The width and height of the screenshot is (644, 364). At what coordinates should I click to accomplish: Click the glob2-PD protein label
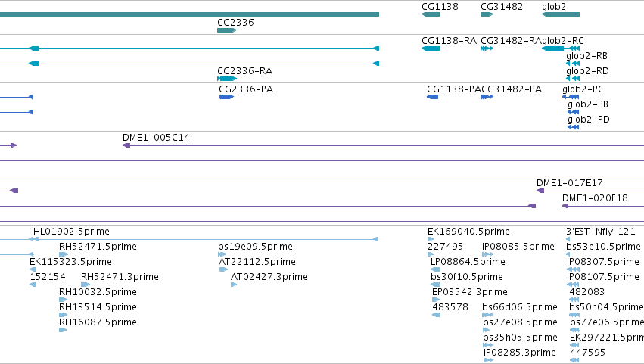pyautogui.click(x=589, y=120)
